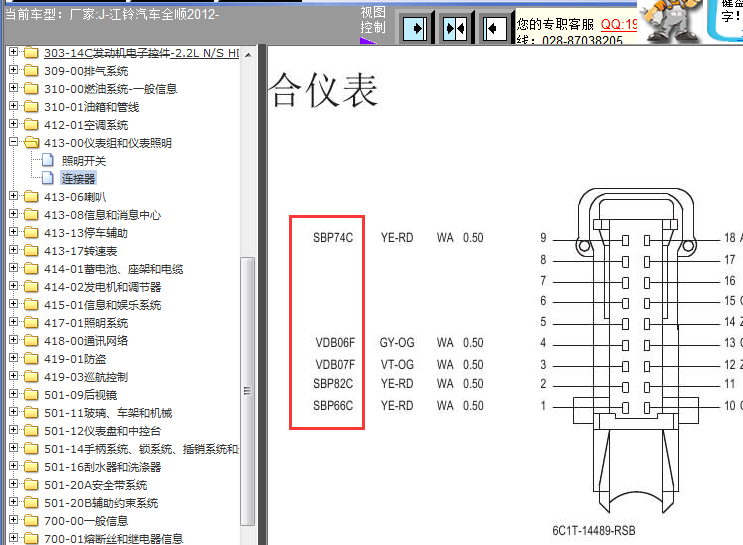Click wire color GY-OG

(397, 342)
